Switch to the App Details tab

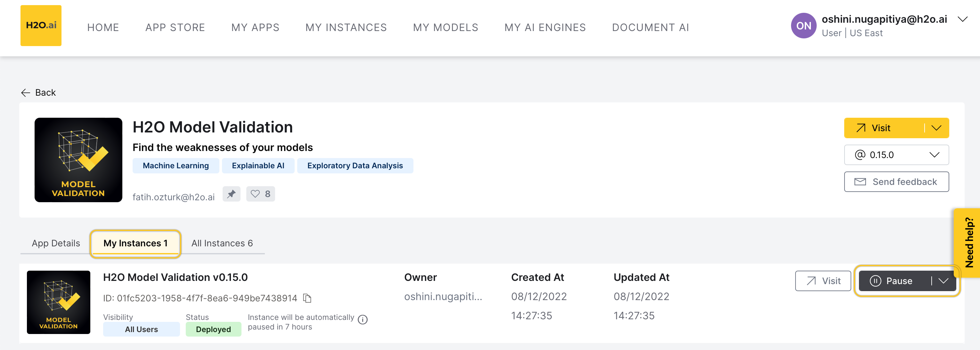click(56, 243)
